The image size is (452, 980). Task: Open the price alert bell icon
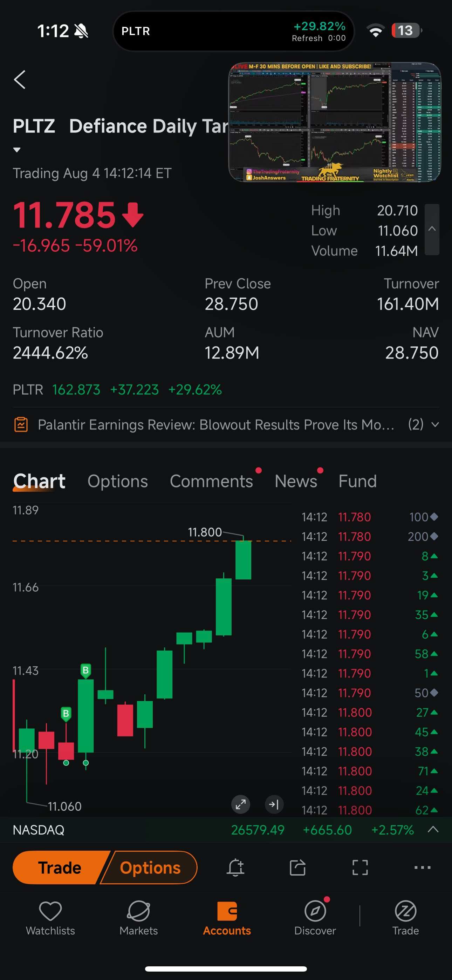tap(235, 868)
